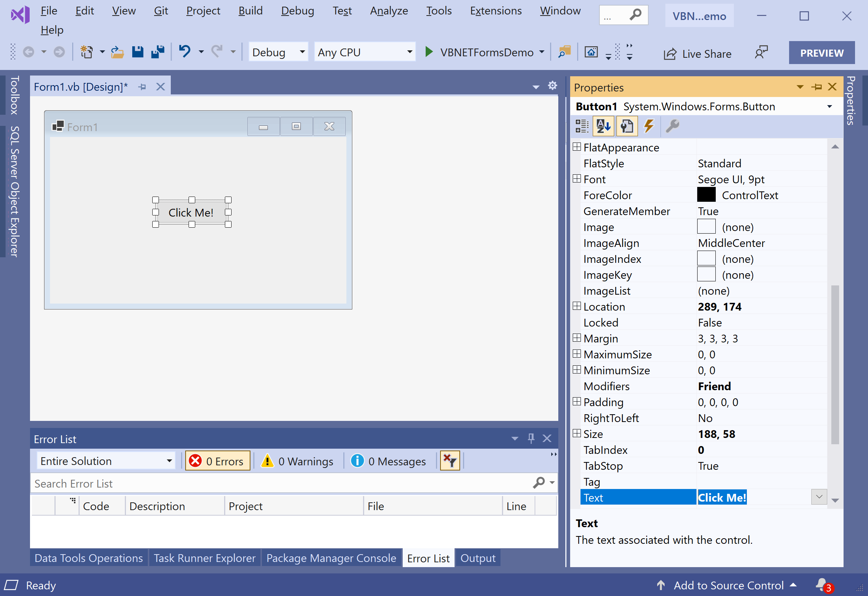
Task: Toggle the 0 Warnings filter
Action: (x=297, y=461)
